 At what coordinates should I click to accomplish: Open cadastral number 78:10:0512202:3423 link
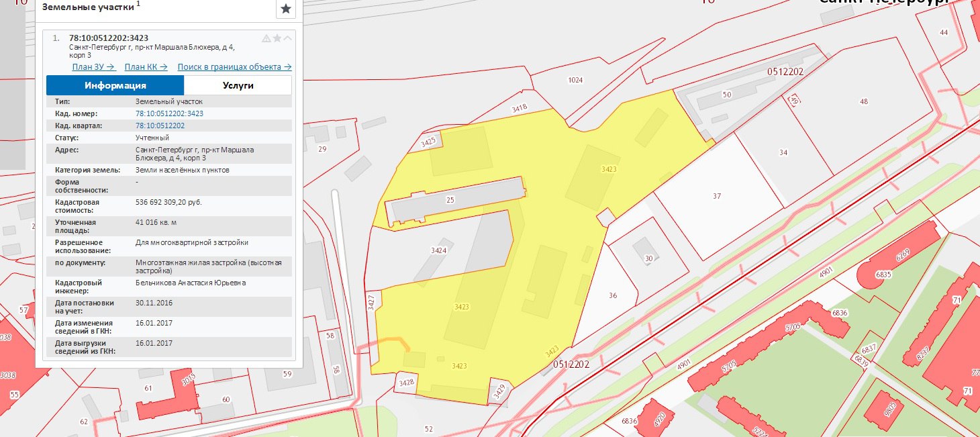click(169, 113)
